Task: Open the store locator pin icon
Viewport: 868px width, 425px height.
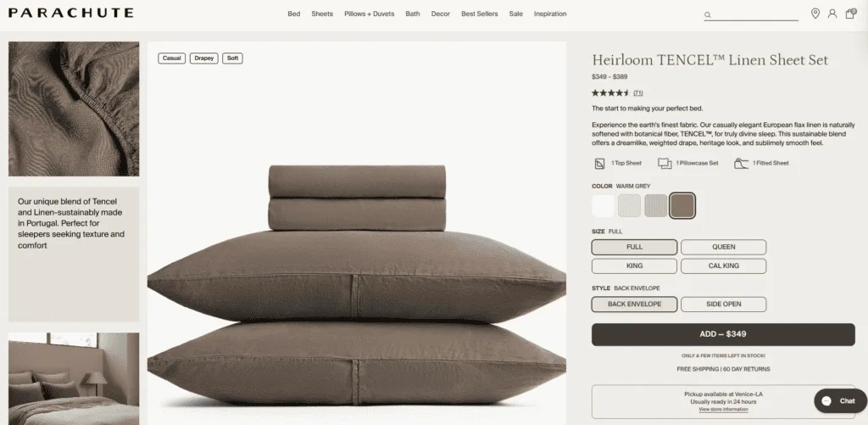Action: [815, 14]
